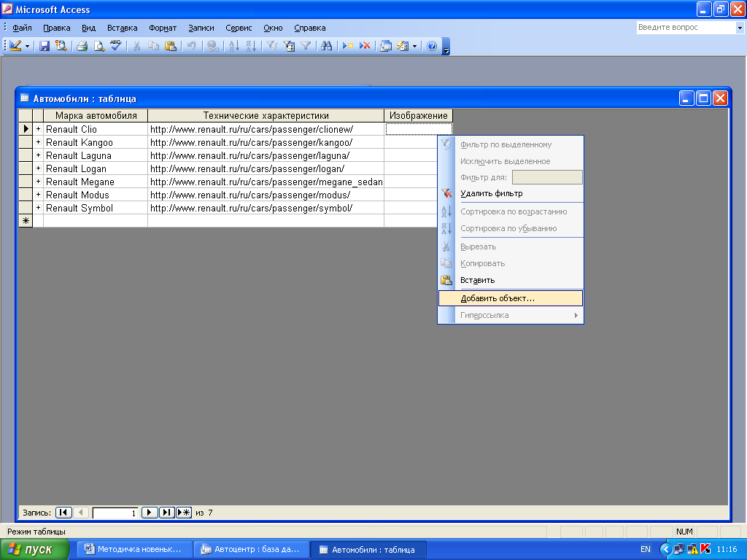
Task: Open New Object dropdown arrow
Action: click(x=414, y=46)
